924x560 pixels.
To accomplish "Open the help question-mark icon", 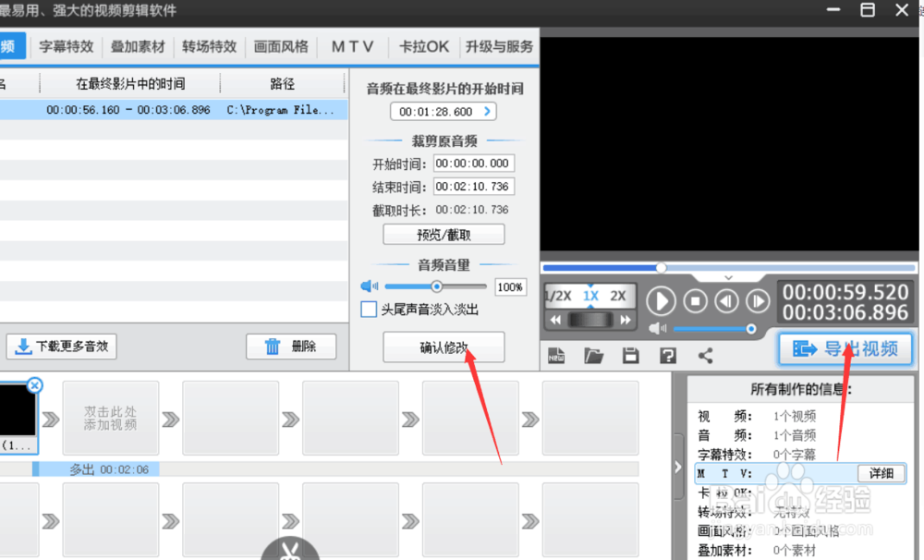I will coord(668,356).
